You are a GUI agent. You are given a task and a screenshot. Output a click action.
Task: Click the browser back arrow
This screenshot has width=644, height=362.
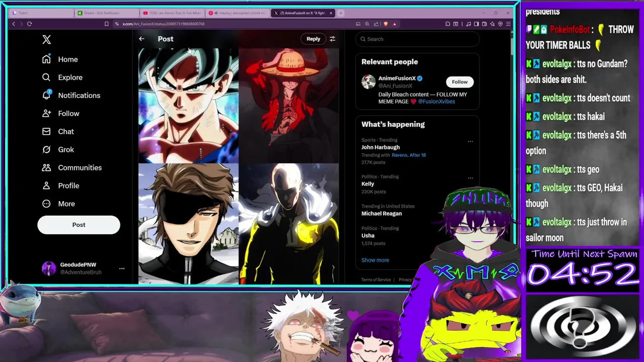(x=14, y=24)
